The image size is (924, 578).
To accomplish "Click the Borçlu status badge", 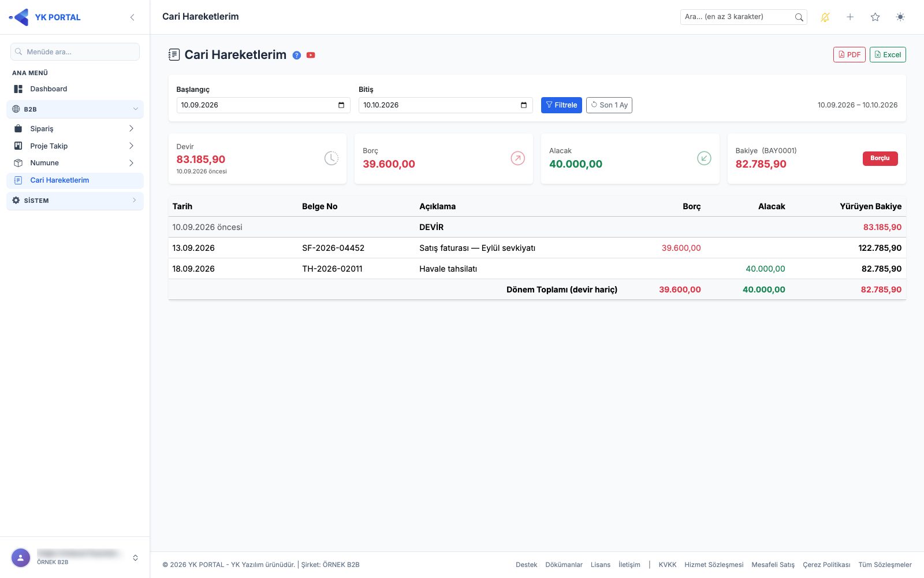I will 880,158.
